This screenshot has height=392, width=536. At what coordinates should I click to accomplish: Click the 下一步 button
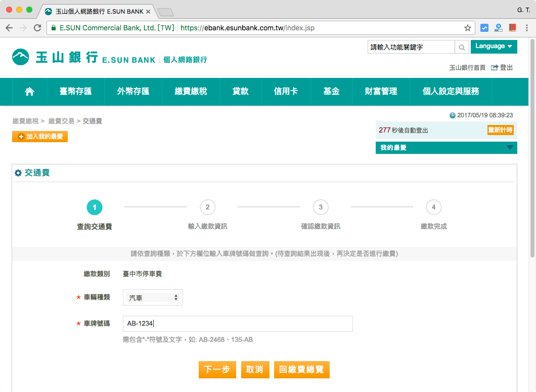coord(217,370)
